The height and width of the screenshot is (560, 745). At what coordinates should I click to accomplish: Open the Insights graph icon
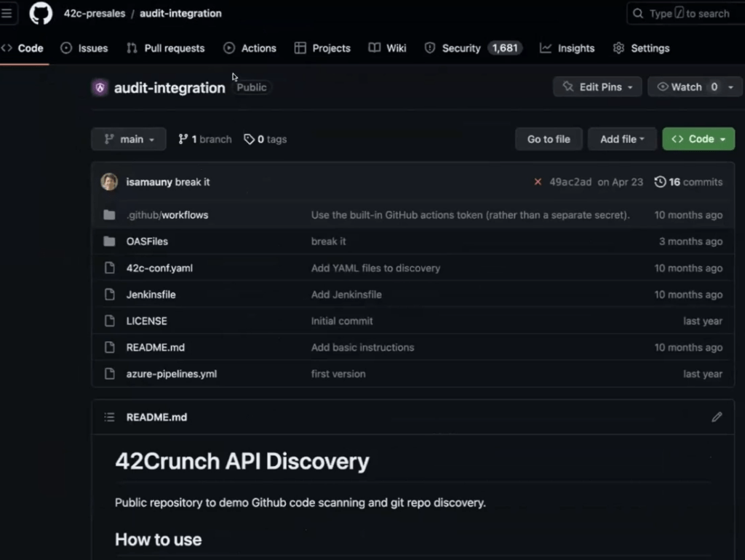point(544,48)
